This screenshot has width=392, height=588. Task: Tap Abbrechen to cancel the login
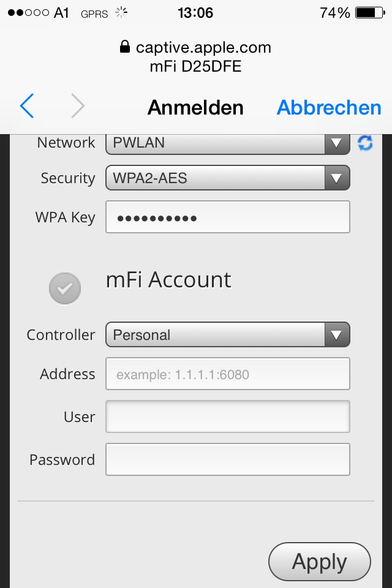click(x=329, y=108)
